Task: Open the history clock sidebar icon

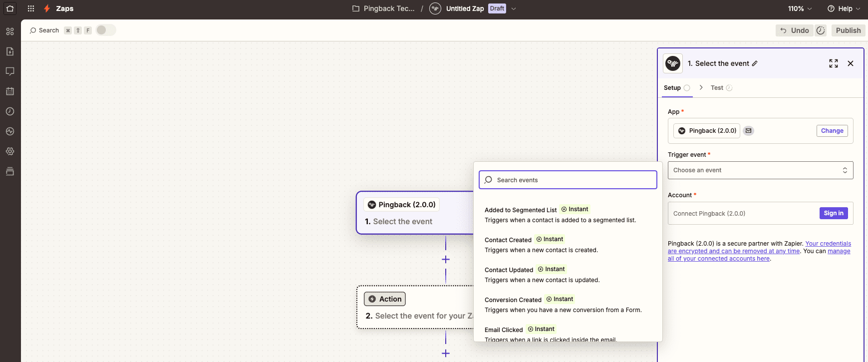Action: pyautogui.click(x=10, y=111)
